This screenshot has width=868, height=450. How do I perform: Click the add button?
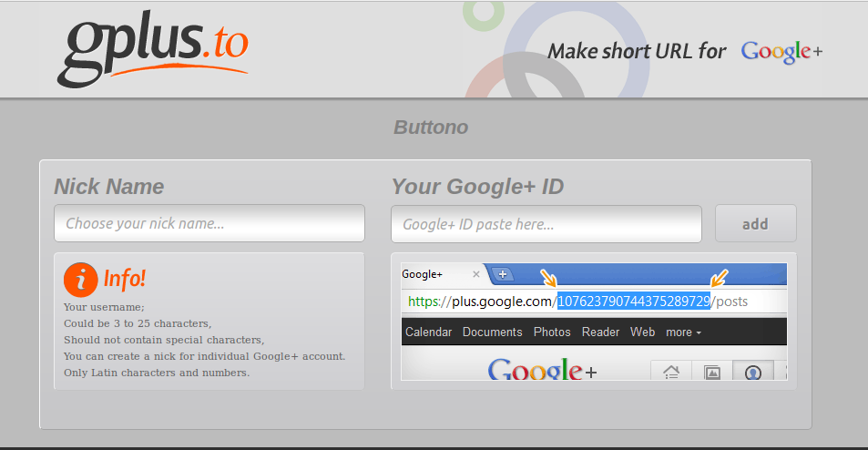tap(756, 223)
